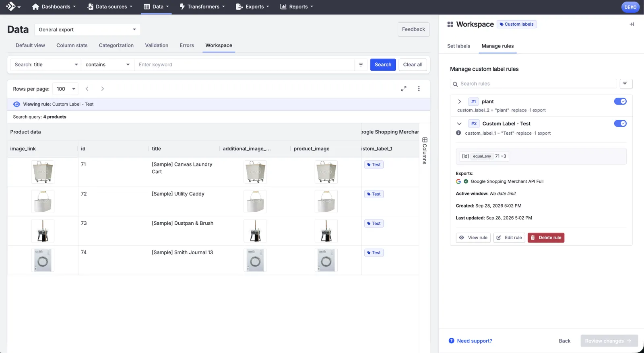
Task: Open the General export dropdown
Action: point(87,30)
